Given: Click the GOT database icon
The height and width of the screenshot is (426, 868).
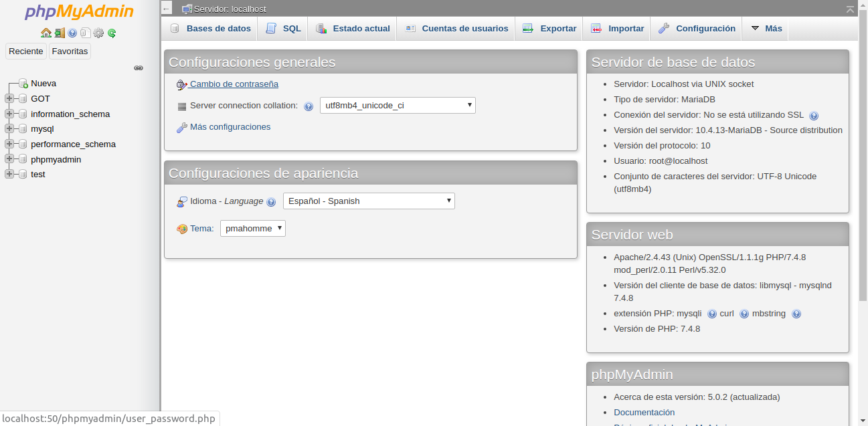Looking at the screenshot, I should 23,98.
